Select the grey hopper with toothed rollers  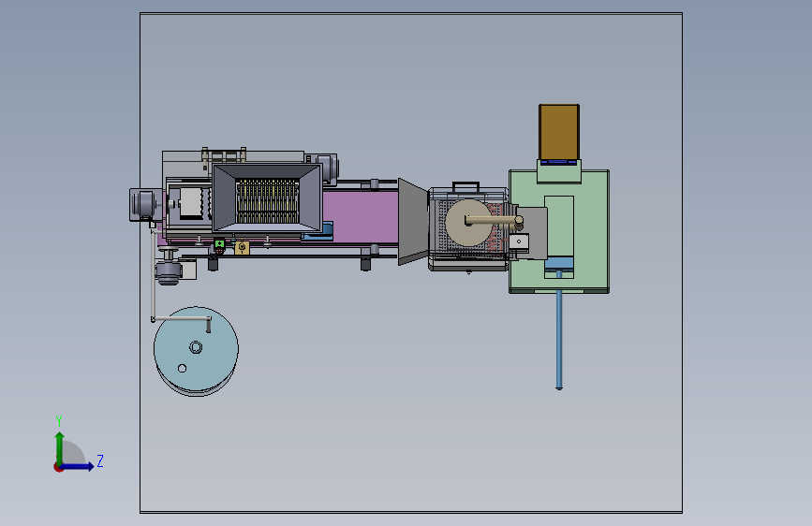pyautogui.click(x=267, y=197)
